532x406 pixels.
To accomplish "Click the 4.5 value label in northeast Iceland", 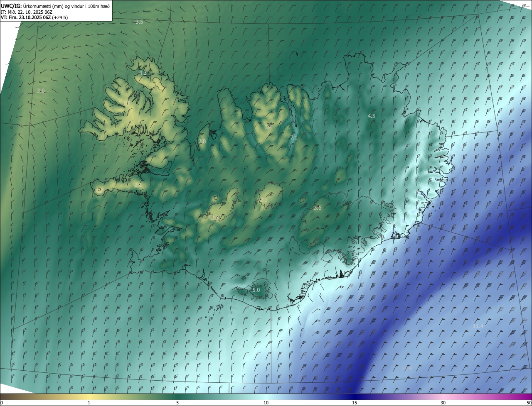I will click(372, 116).
